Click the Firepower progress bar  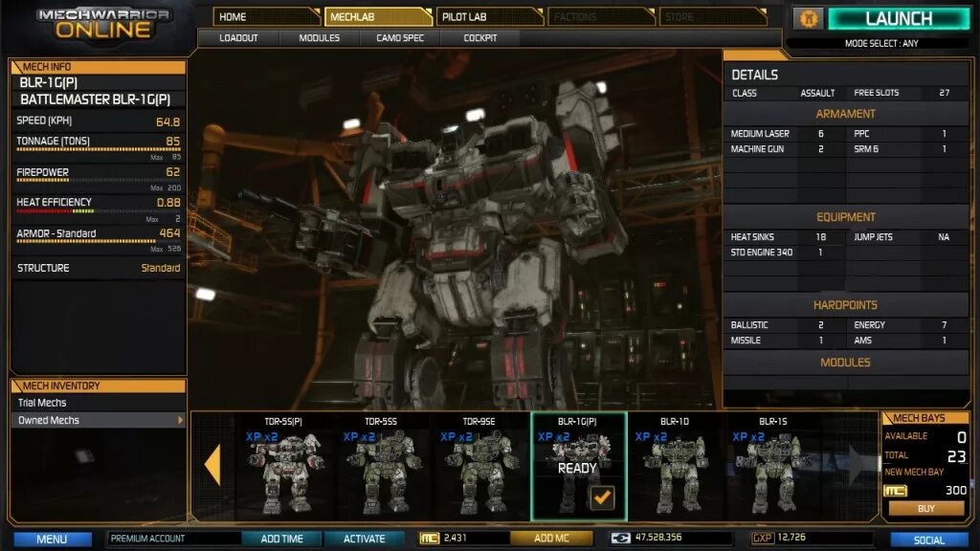(99, 180)
